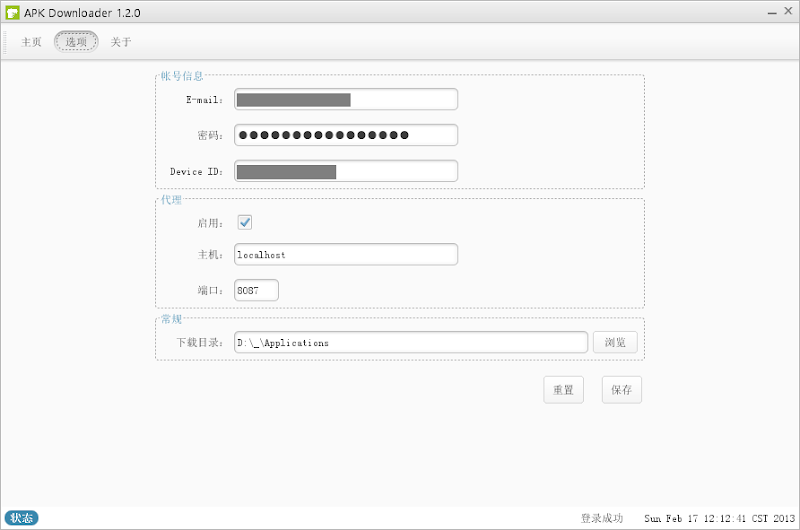Click the 帐号信息 group label
The width and height of the screenshot is (800, 530).
click(182, 76)
